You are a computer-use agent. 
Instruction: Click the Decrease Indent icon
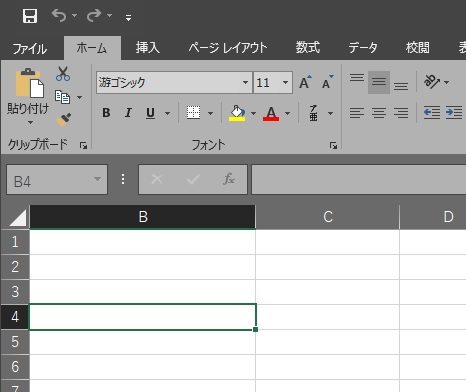point(432,113)
